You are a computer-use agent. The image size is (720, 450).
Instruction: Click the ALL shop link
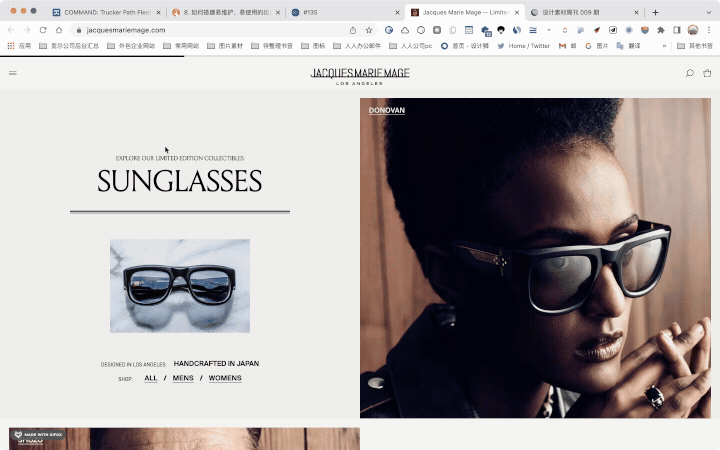151,378
